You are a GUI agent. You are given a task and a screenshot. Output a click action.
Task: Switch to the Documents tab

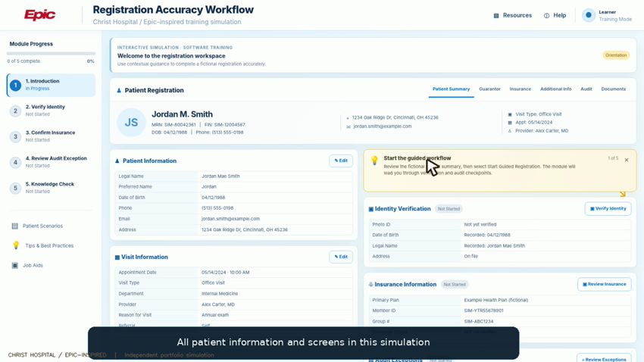[614, 89]
